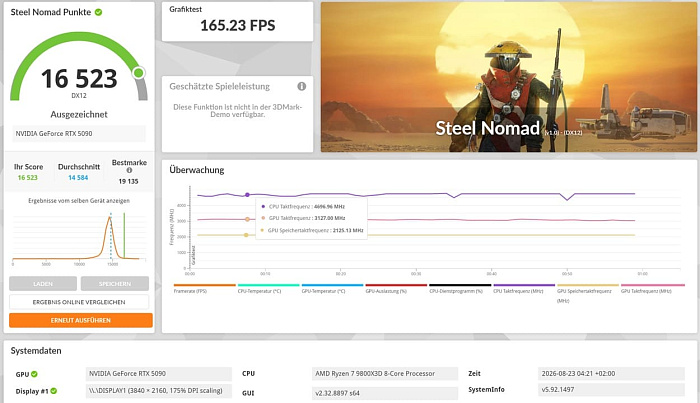
Task: Click the GUI version v2.32.8897 s64
Action: pyautogui.click(x=385, y=393)
